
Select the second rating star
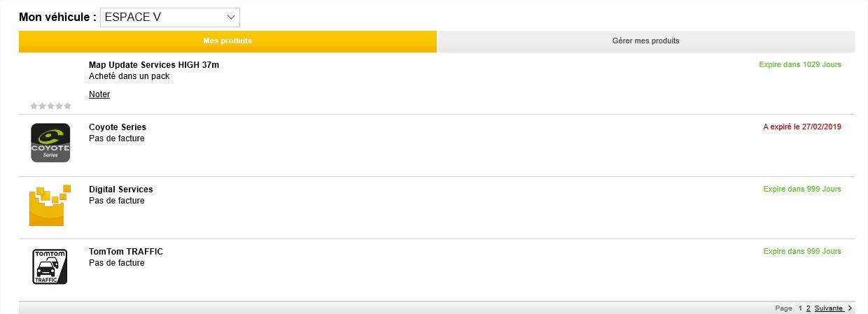(43, 106)
